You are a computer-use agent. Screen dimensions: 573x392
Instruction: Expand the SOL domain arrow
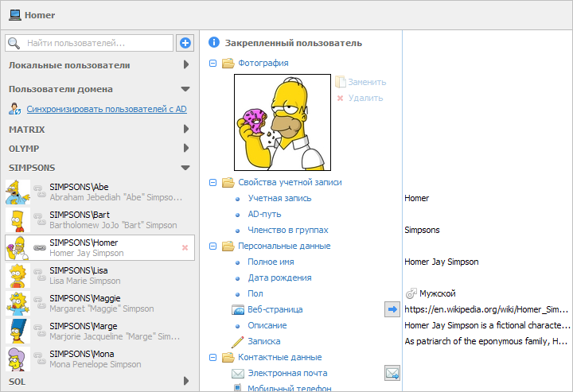point(186,381)
